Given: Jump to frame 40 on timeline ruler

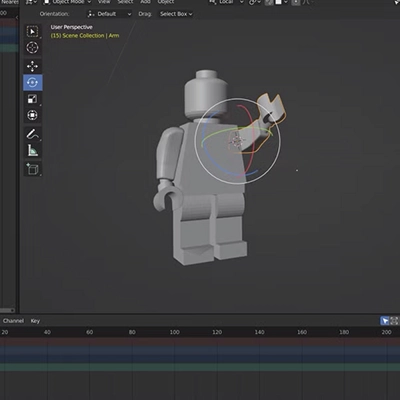Looking at the screenshot, I should point(47,332).
